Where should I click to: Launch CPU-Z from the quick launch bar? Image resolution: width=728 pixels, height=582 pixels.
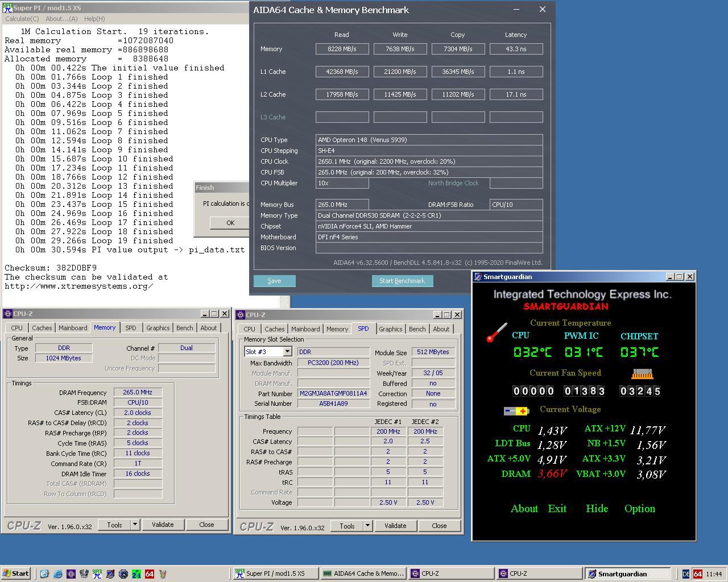click(71, 573)
